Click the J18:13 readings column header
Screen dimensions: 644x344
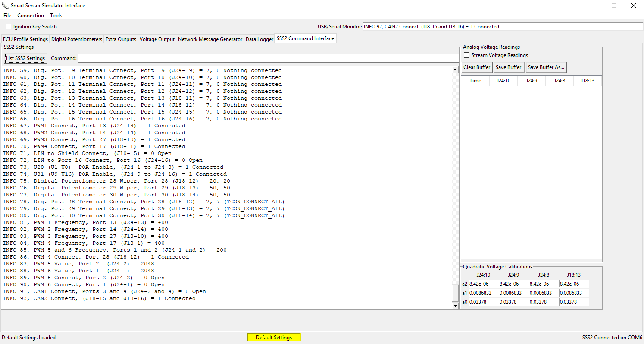coord(588,81)
